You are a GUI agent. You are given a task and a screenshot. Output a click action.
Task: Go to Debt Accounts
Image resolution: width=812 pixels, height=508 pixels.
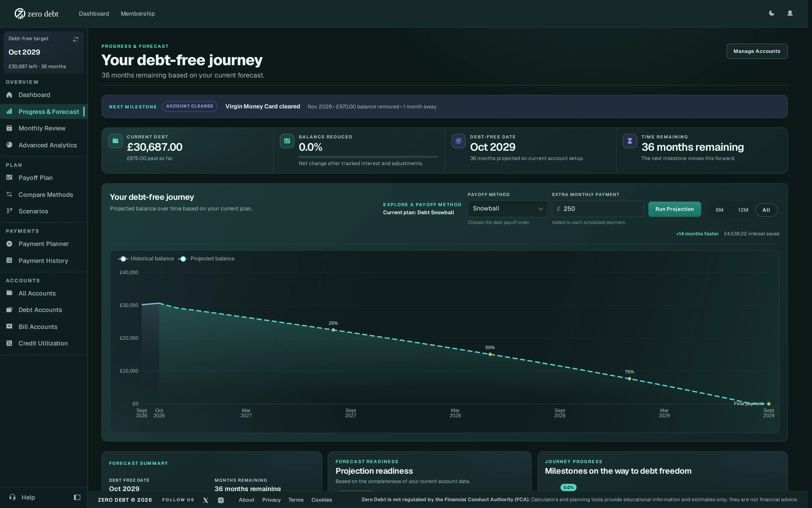[44, 310]
